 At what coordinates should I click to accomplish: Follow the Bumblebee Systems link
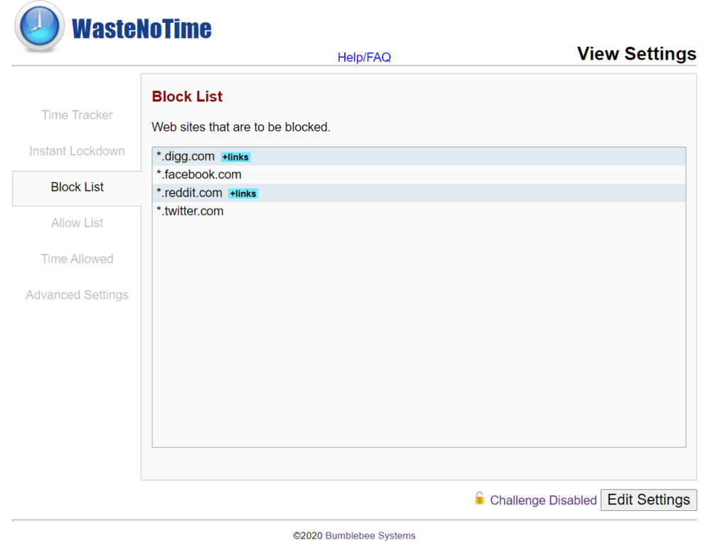(370, 535)
